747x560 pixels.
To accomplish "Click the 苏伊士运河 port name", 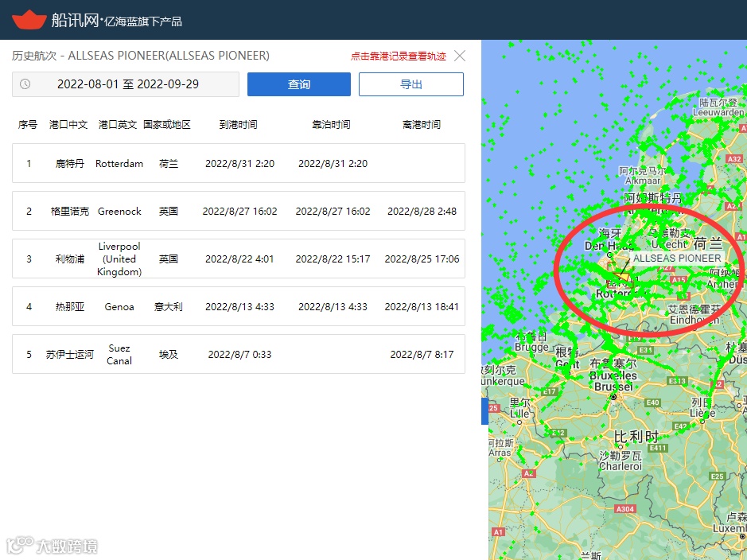I will pyautogui.click(x=69, y=354).
